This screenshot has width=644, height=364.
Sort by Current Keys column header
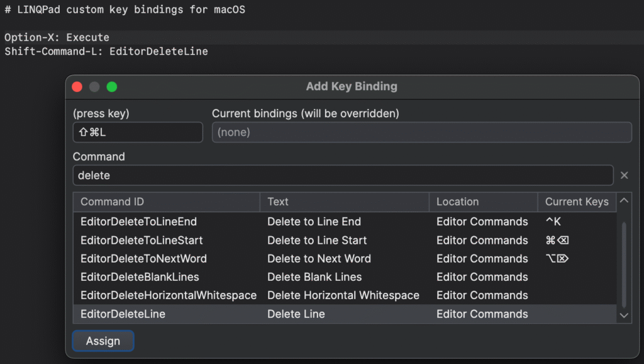576,202
